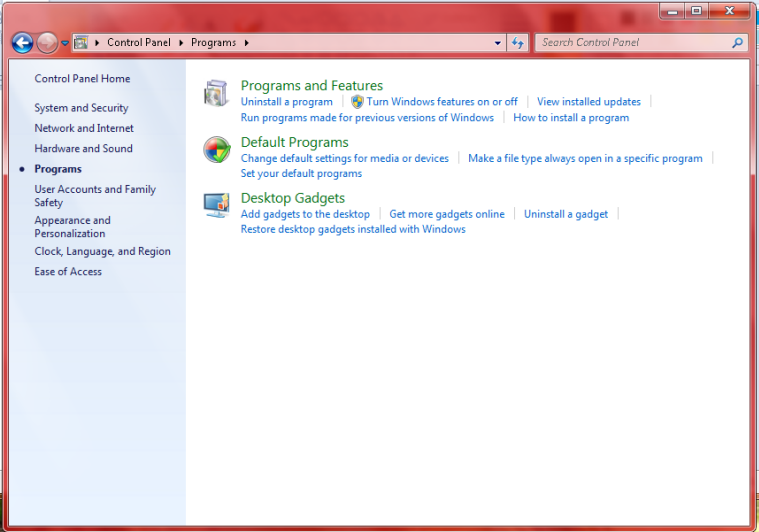Click the Programs breadcrumb
The image size is (759, 532).
click(x=213, y=43)
